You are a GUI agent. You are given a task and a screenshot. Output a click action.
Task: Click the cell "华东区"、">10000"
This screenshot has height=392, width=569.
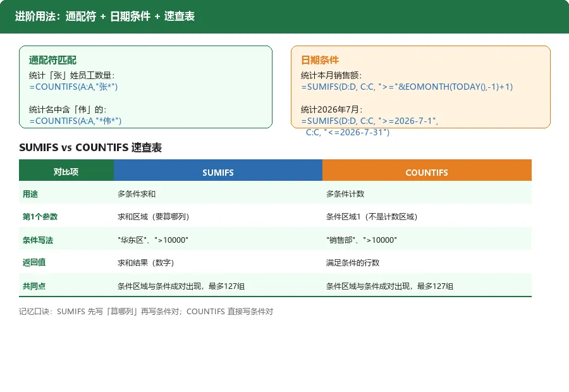[153, 240]
